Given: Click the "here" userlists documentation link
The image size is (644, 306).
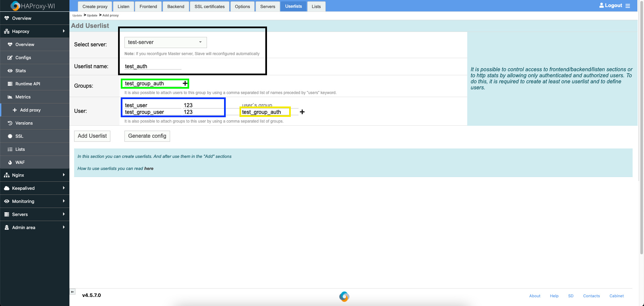Looking at the screenshot, I should [149, 168].
